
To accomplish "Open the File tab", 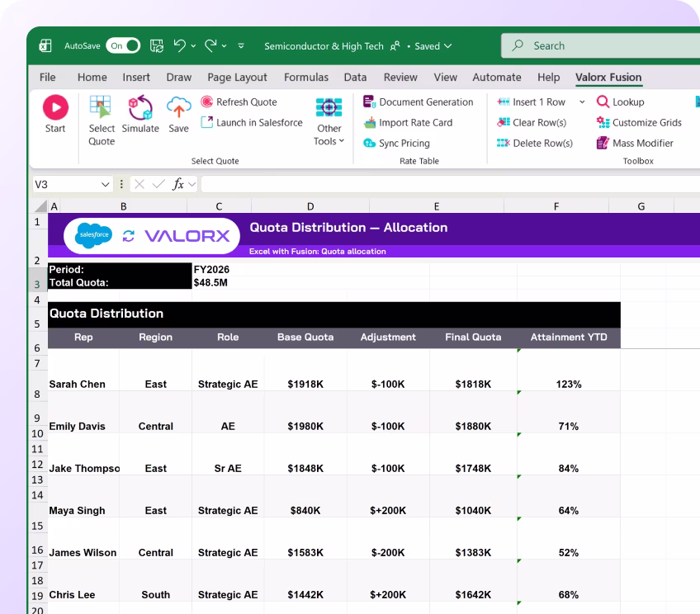I will pyautogui.click(x=47, y=78).
